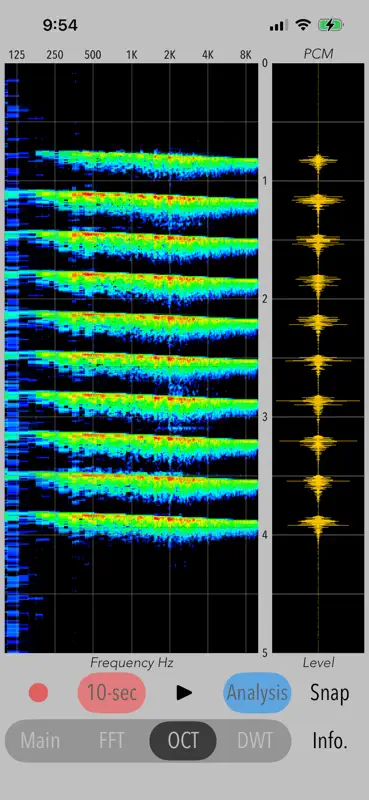Toggle the 10-sec recording length button
Image resolution: width=369 pixels, height=800 pixels.
112,692
